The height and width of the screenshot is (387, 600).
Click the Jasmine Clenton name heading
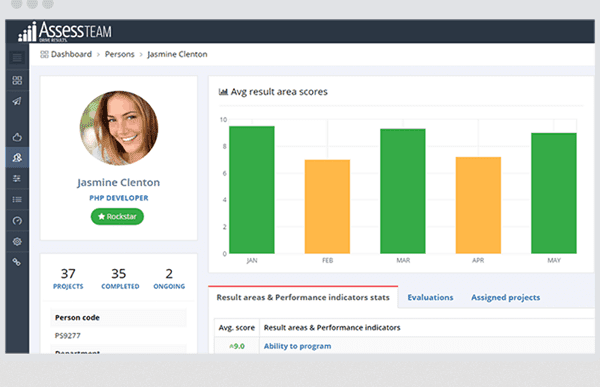coord(119,183)
